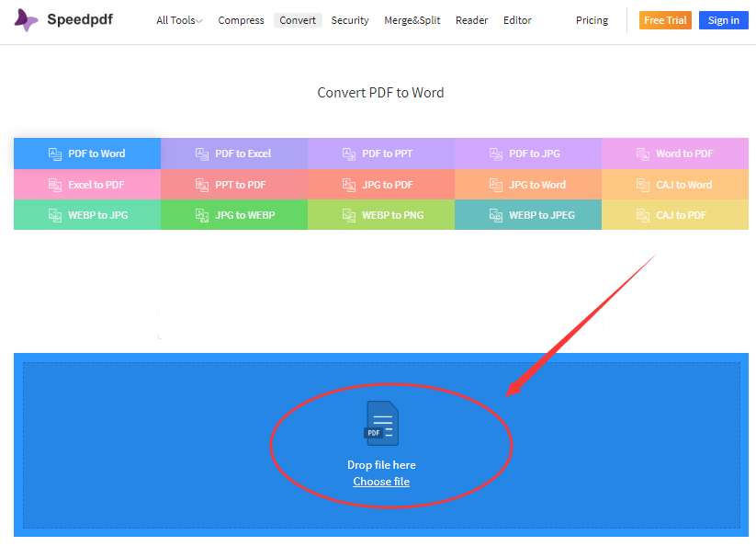Open the Convert menu item
This screenshot has height=546, width=756.
298,20
